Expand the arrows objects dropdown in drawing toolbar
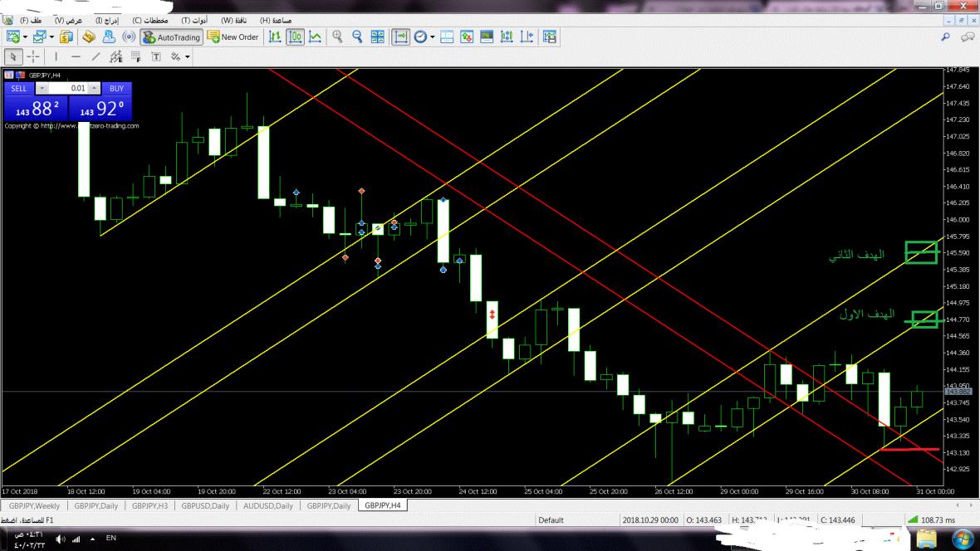Viewport: 980px width, 551px height. [x=188, y=56]
